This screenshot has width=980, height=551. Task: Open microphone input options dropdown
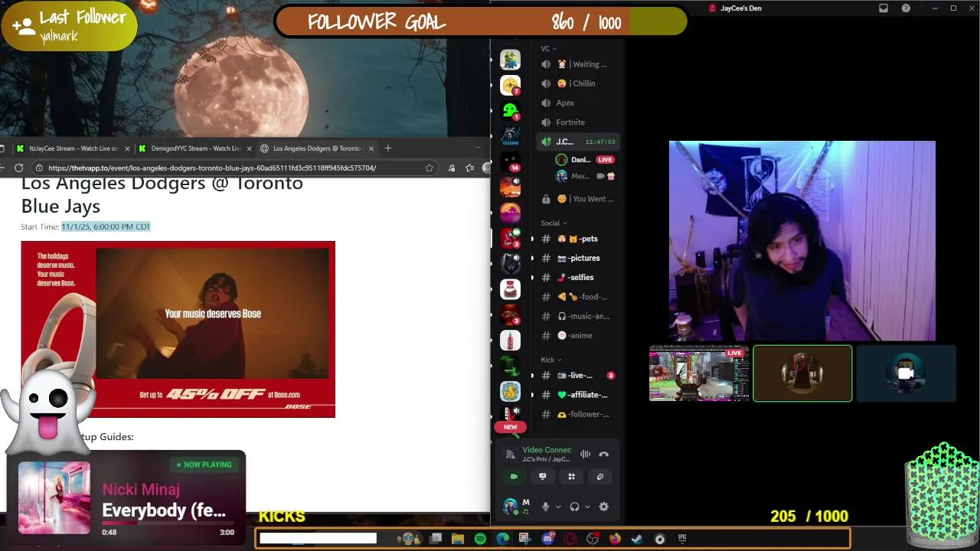tap(558, 507)
